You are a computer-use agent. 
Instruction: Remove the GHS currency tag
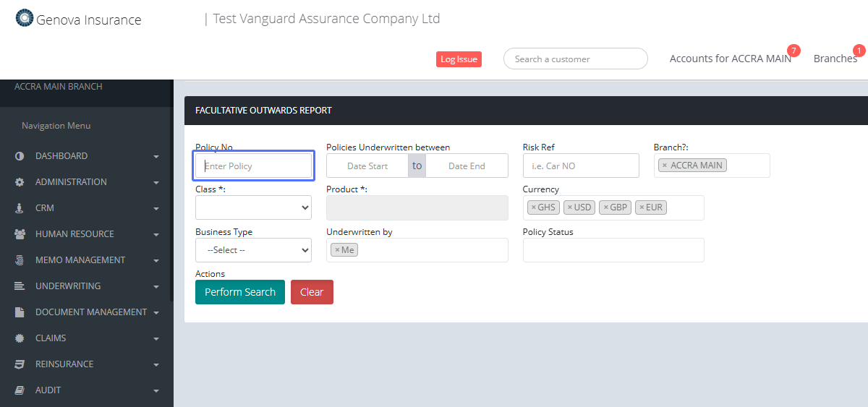(534, 207)
